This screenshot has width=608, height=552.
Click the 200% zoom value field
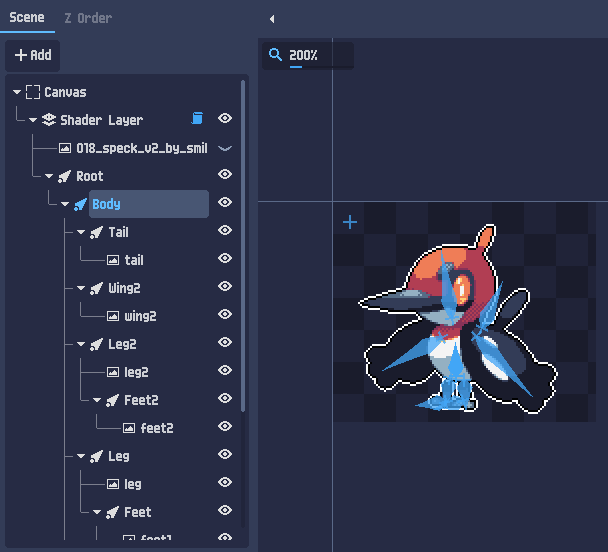click(308, 55)
